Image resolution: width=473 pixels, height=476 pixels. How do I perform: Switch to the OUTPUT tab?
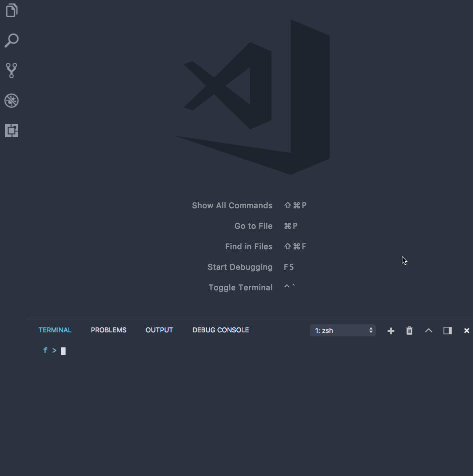pyautogui.click(x=159, y=330)
